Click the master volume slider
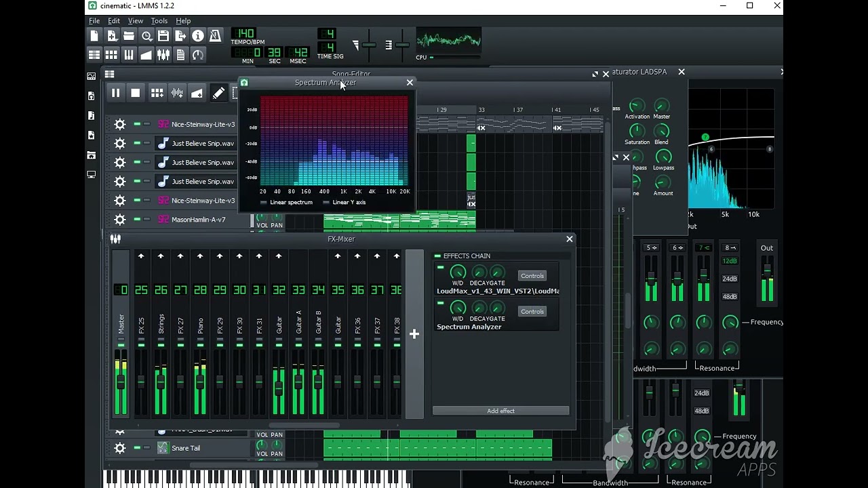The image size is (868, 488). tap(368, 45)
